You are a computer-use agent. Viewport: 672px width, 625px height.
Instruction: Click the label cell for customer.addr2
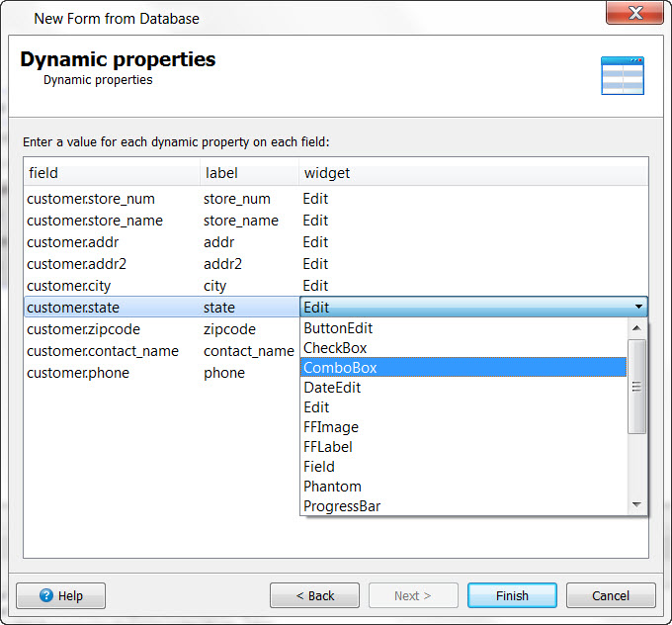point(223,264)
